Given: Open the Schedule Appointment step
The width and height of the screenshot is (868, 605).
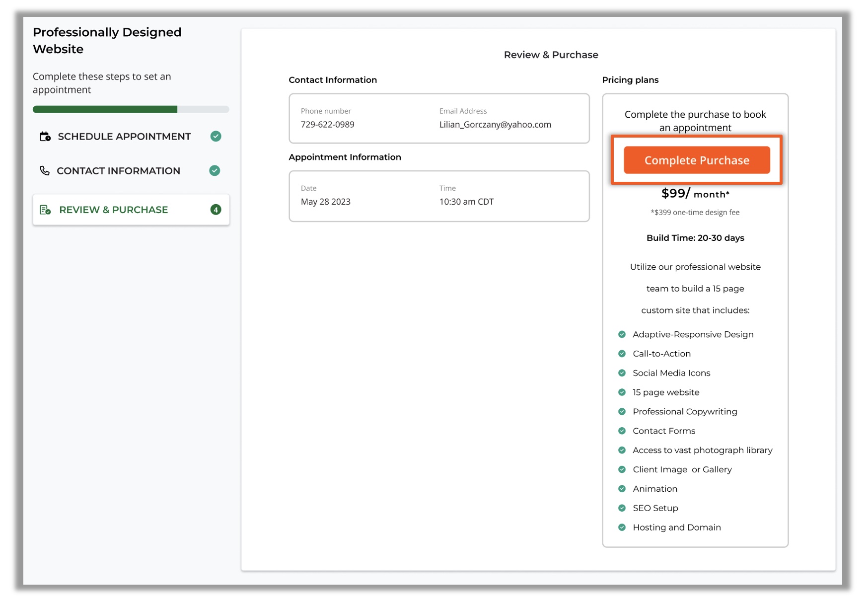Looking at the screenshot, I should pos(124,137).
